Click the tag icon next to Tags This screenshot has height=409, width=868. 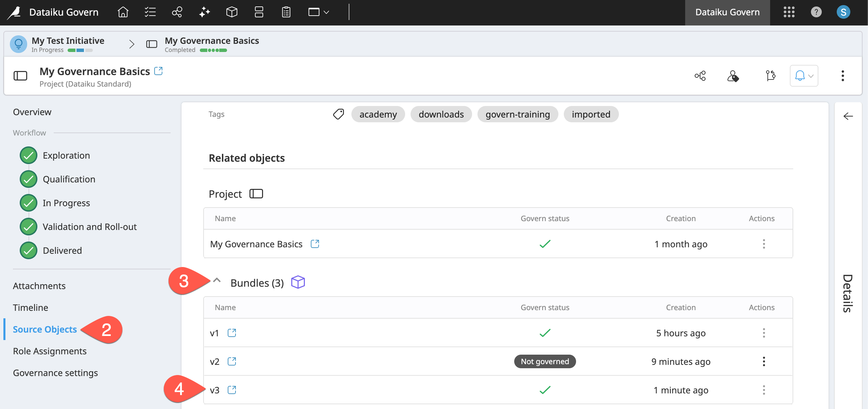tap(338, 114)
